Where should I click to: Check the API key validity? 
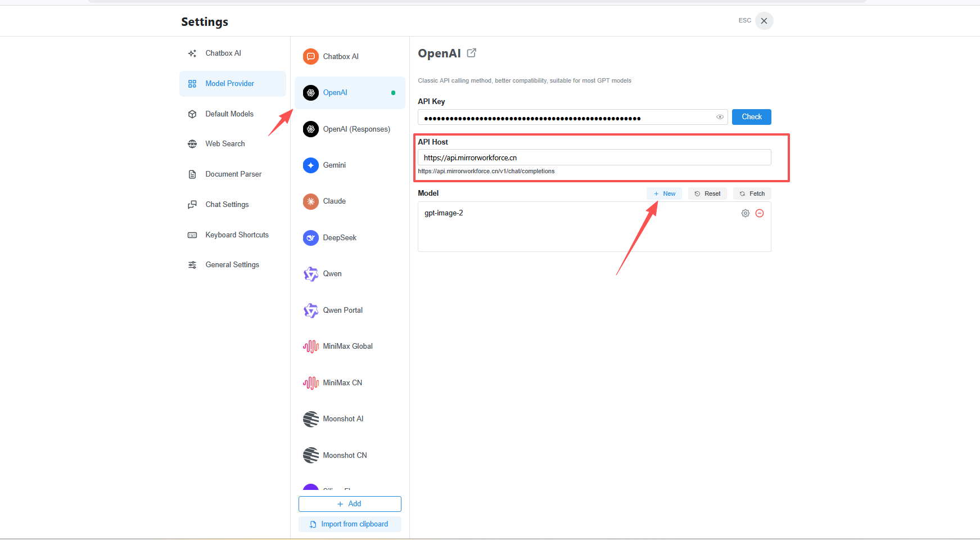(x=752, y=117)
